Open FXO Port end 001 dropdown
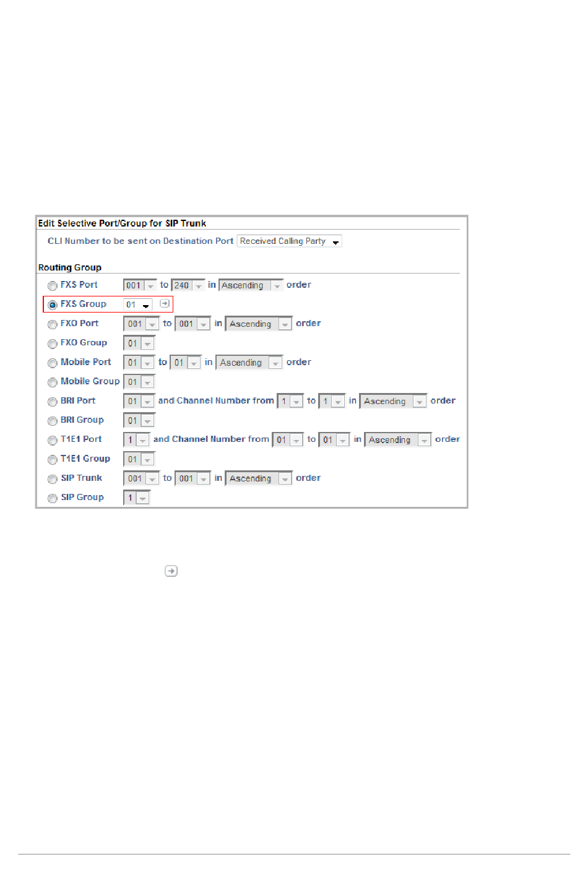 tap(193, 324)
